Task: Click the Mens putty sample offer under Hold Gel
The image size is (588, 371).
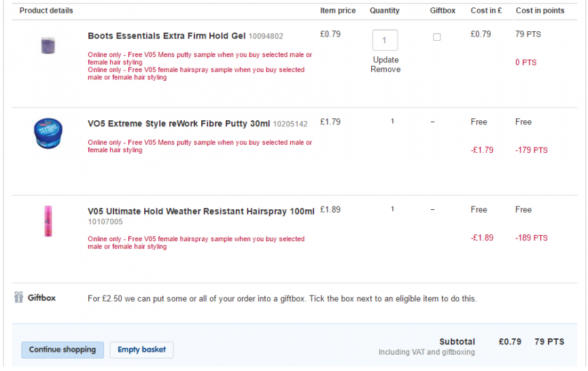Action: [200, 58]
